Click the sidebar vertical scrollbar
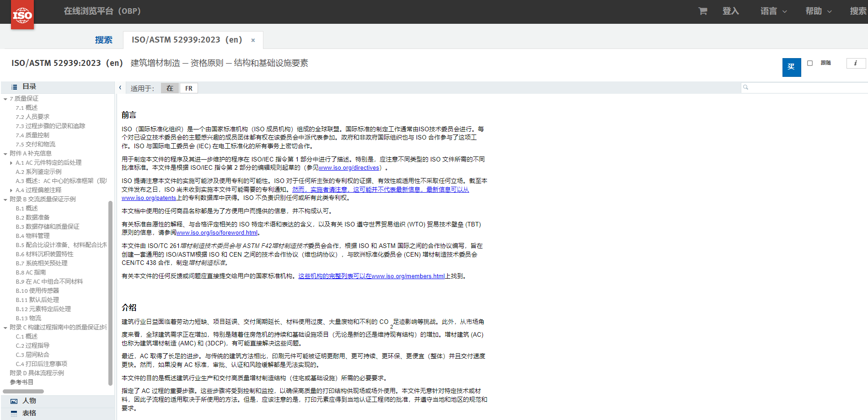This screenshot has height=420, width=868. (110, 293)
